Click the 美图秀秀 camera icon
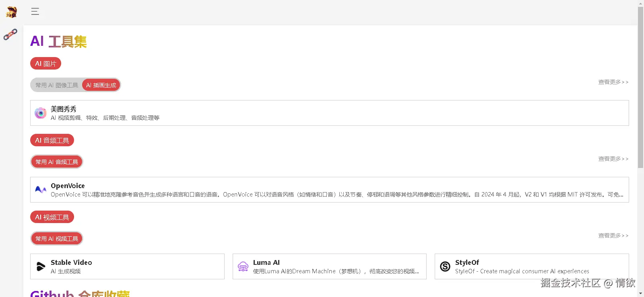Screen dimensions: 644x297 (40, 113)
